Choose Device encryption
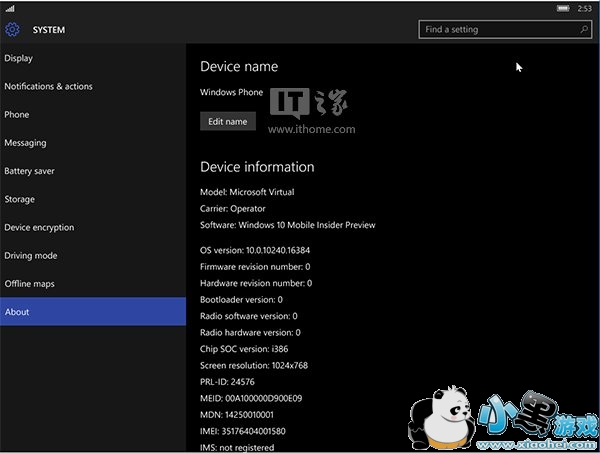600x453 pixels. point(39,227)
